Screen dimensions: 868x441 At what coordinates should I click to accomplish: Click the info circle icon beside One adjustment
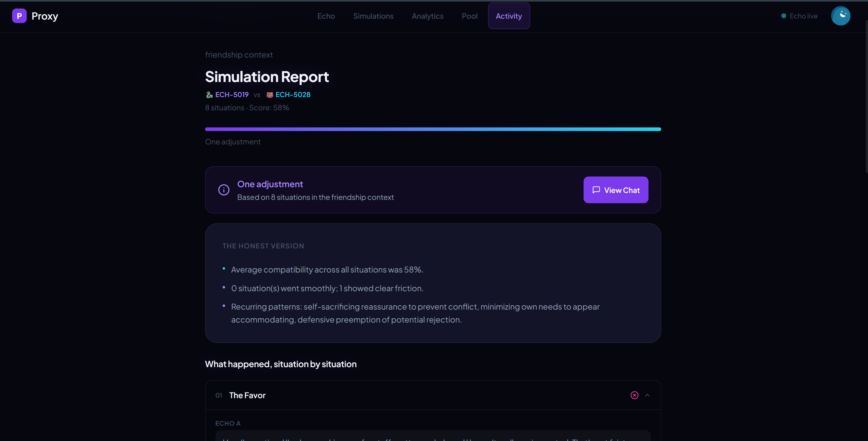tap(224, 190)
